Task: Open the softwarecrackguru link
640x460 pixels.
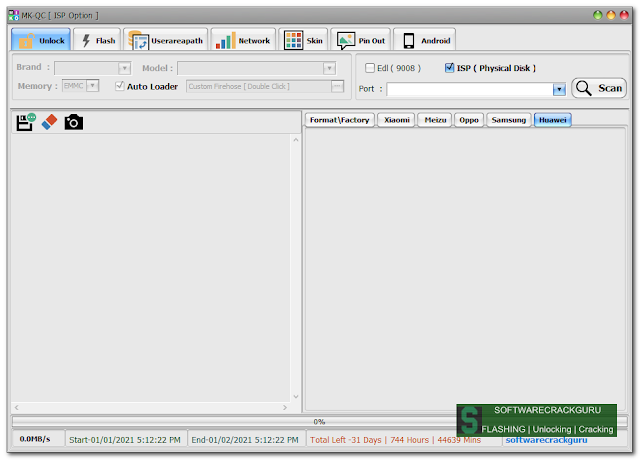Action: [x=546, y=440]
